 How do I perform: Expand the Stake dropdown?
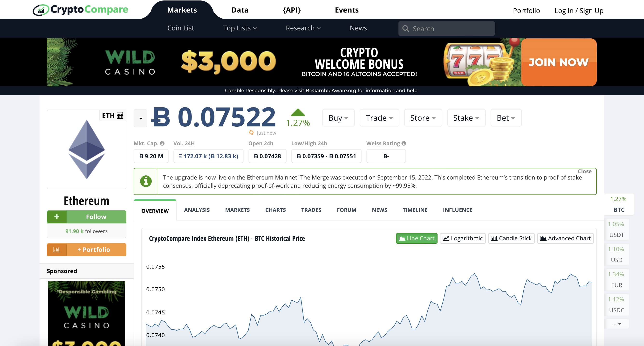[x=466, y=118]
